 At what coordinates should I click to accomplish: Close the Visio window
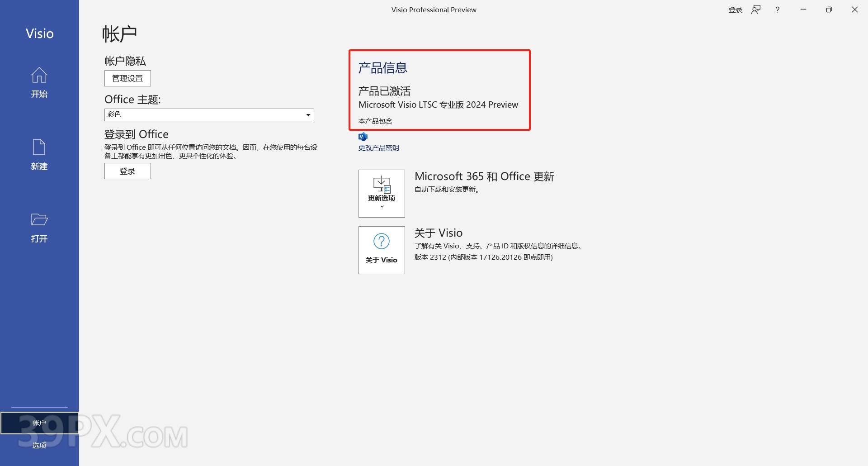[x=855, y=10]
